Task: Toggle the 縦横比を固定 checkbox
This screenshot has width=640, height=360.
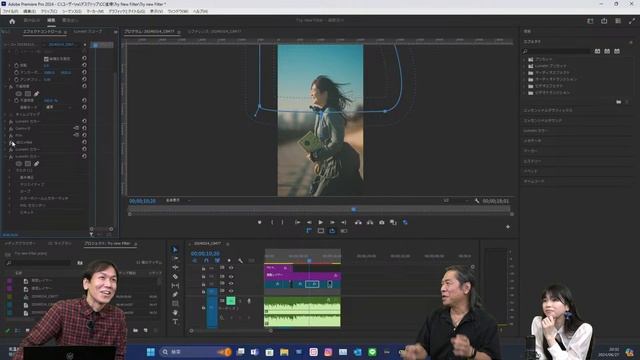Action: (46, 59)
